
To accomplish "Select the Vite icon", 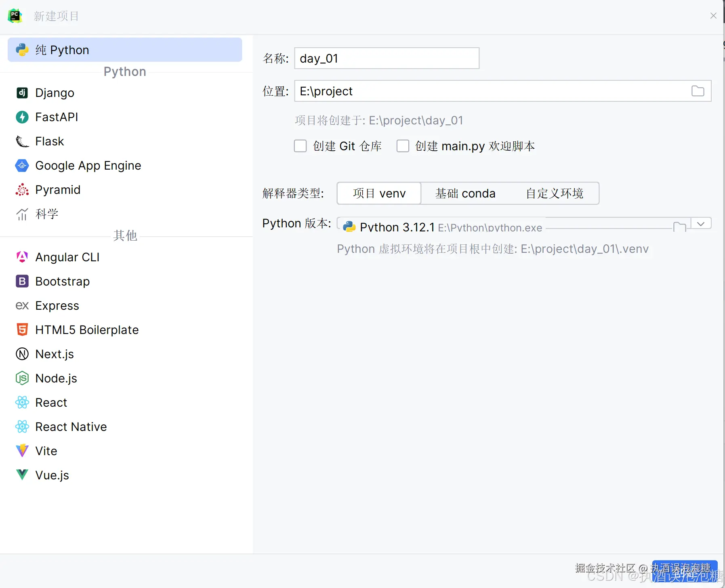I will [x=22, y=451].
